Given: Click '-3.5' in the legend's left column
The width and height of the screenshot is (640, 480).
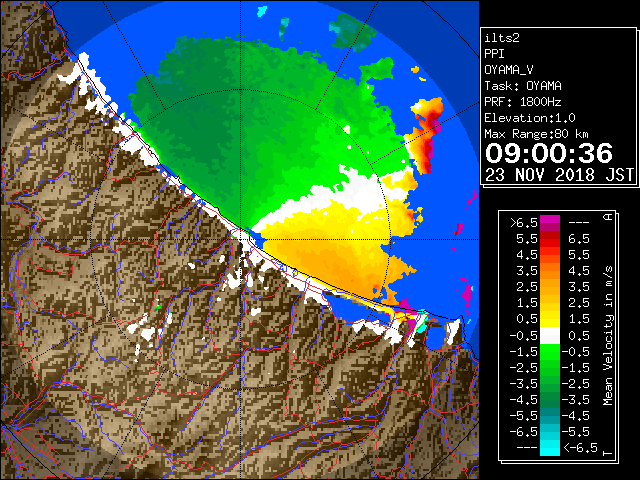Looking at the screenshot, I should coord(524,384).
